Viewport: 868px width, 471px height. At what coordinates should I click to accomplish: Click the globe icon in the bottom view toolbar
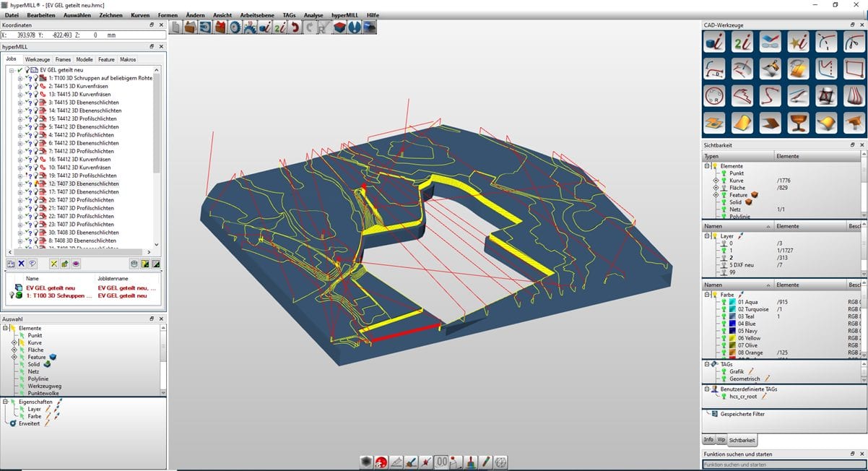[x=500, y=462]
